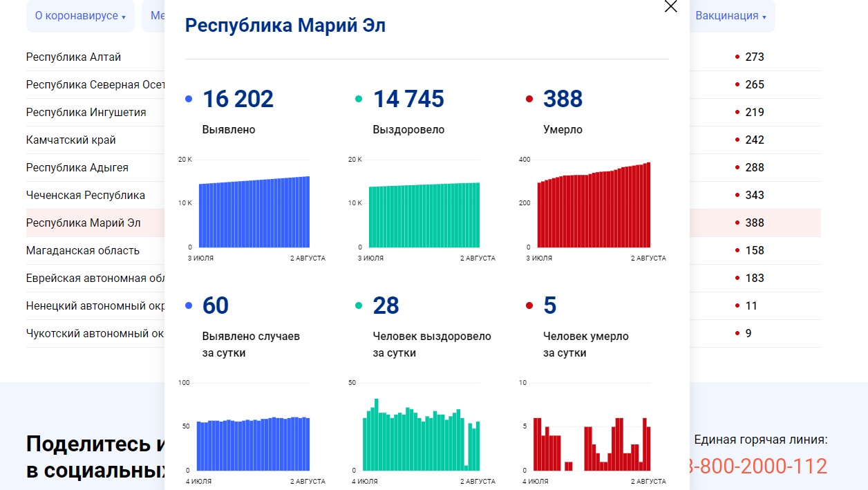Close the Республика Марий Эл popup
Viewport: 868px width, 490px height.
tap(670, 7)
